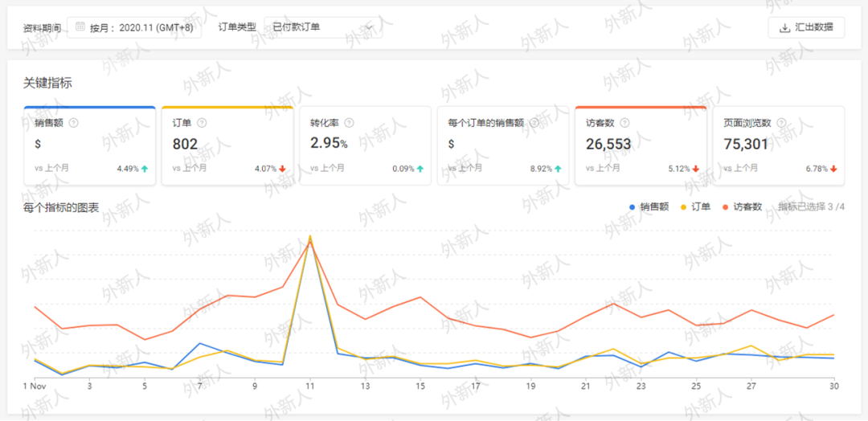Image resolution: width=868 pixels, height=421 pixels.
Task: Click the x-axis label 11
Action: point(310,385)
